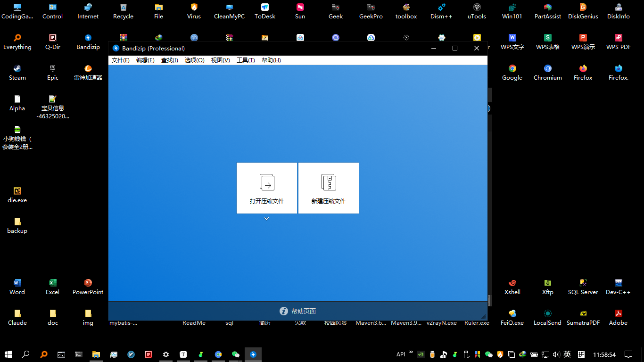Click the 打开压缩文件 (open archive) tile
Screen dimensions: 644x362
(x=267, y=188)
